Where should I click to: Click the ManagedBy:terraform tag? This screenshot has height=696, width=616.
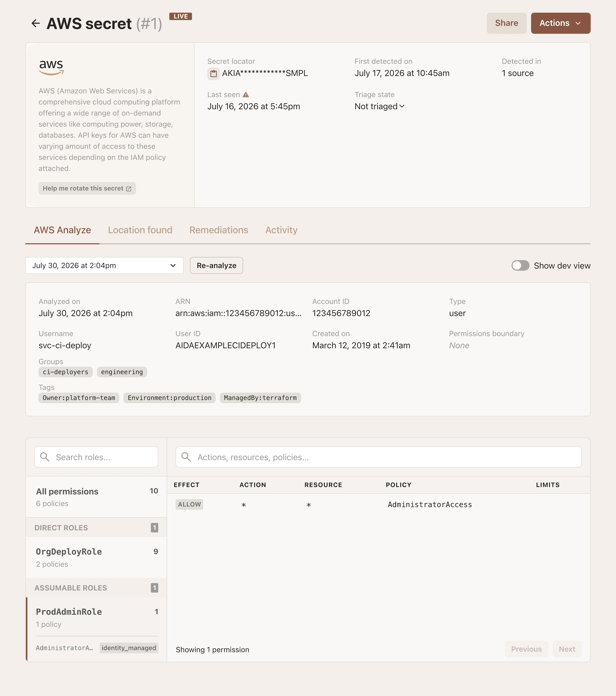[x=260, y=398]
